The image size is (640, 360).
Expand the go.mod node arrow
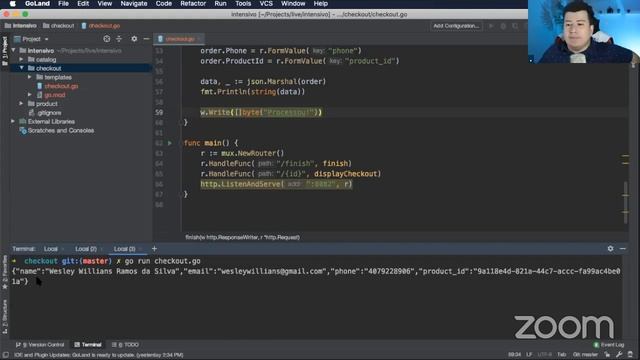30,95
